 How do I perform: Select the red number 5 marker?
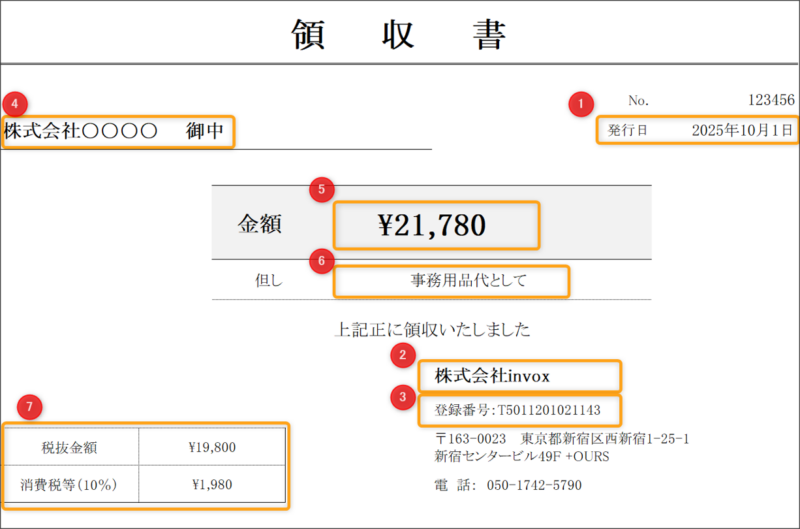[320, 189]
